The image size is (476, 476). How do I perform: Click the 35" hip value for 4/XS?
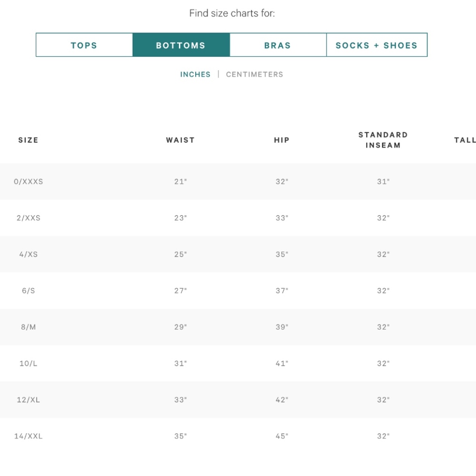pyautogui.click(x=282, y=254)
